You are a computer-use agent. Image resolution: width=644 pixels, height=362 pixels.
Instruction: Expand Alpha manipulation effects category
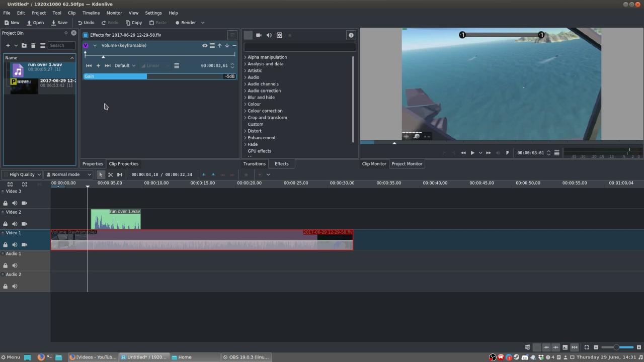point(245,57)
